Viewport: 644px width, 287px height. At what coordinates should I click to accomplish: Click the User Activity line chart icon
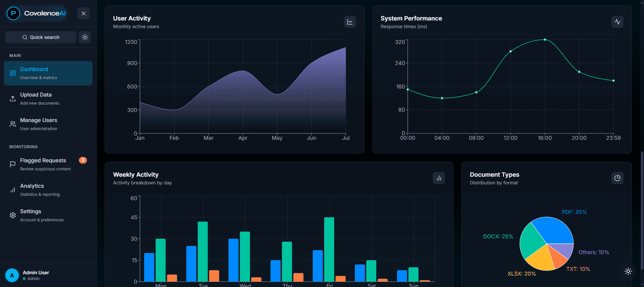tap(350, 22)
